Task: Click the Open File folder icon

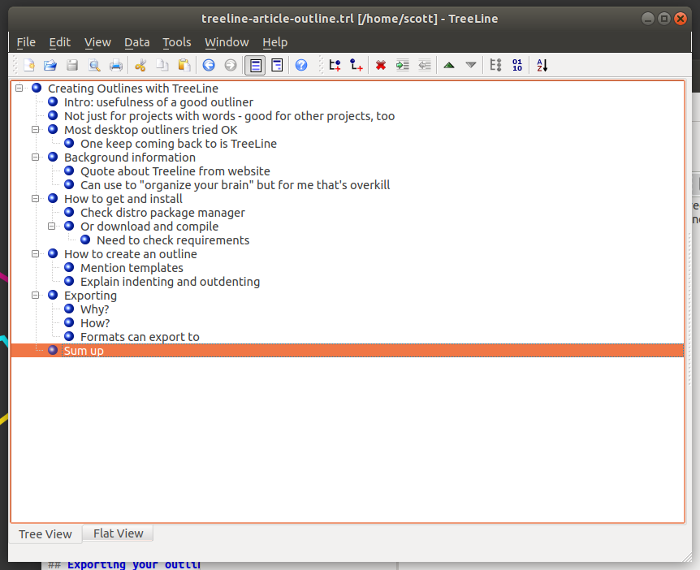Action: pyautogui.click(x=50, y=65)
